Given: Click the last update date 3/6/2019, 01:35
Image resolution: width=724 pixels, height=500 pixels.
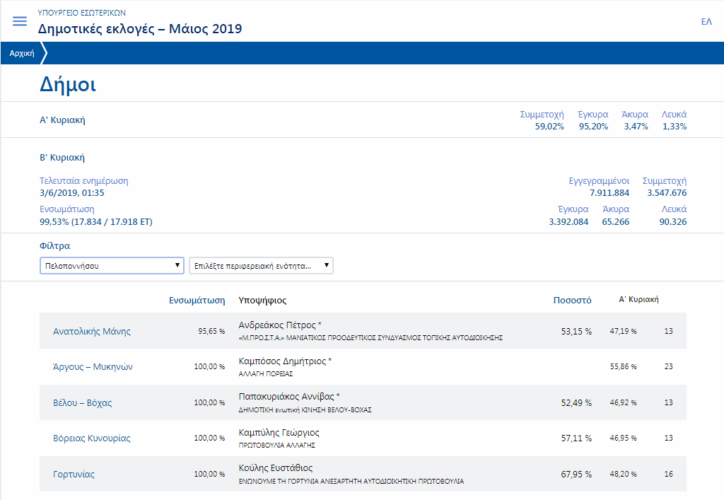Looking at the screenshot, I should [x=72, y=193].
